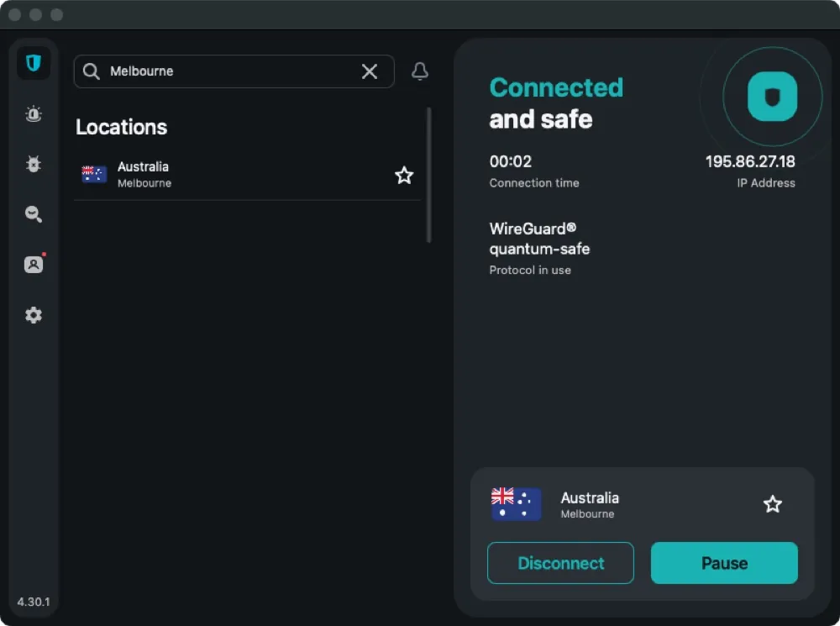Click the Pause button
The image size is (840, 626).
pos(724,563)
